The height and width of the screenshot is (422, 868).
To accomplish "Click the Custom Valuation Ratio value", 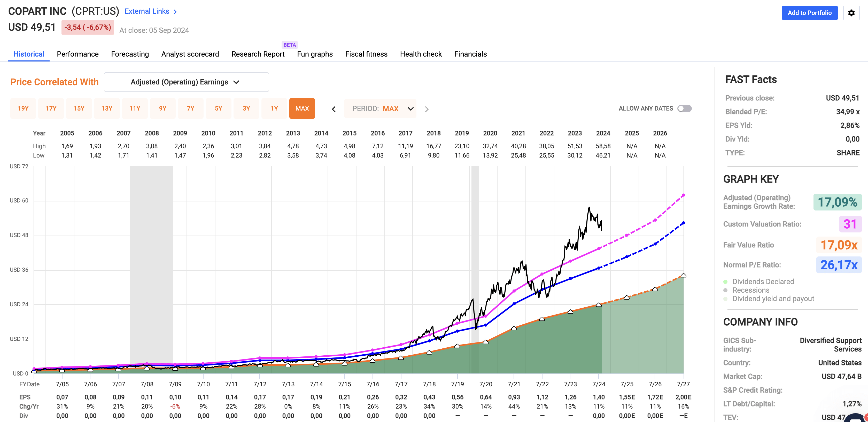I will pos(850,224).
